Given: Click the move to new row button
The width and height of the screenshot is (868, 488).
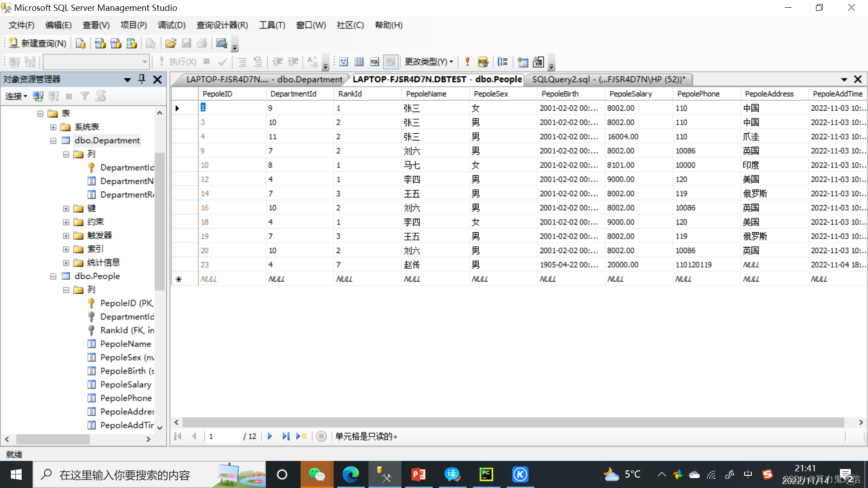Looking at the screenshot, I should (x=302, y=436).
